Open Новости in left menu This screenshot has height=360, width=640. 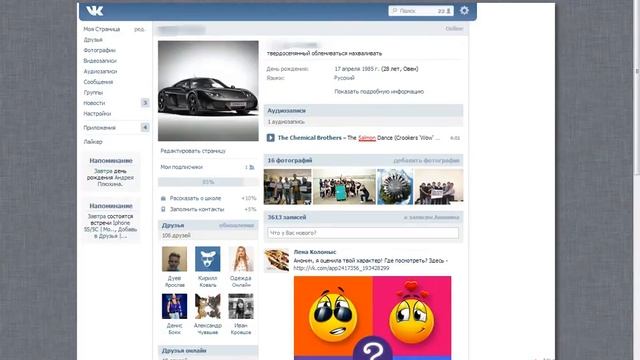click(x=94, y=103)
